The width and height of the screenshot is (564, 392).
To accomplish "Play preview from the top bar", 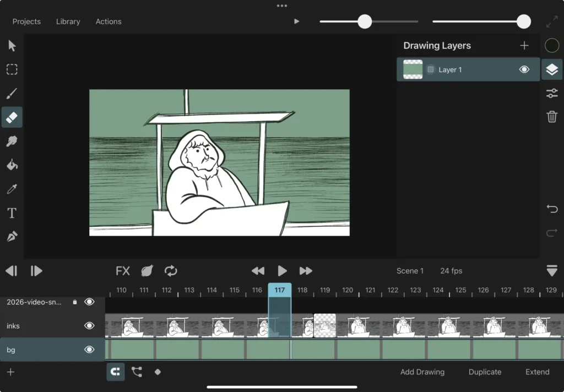I will [x=296, y=21].
